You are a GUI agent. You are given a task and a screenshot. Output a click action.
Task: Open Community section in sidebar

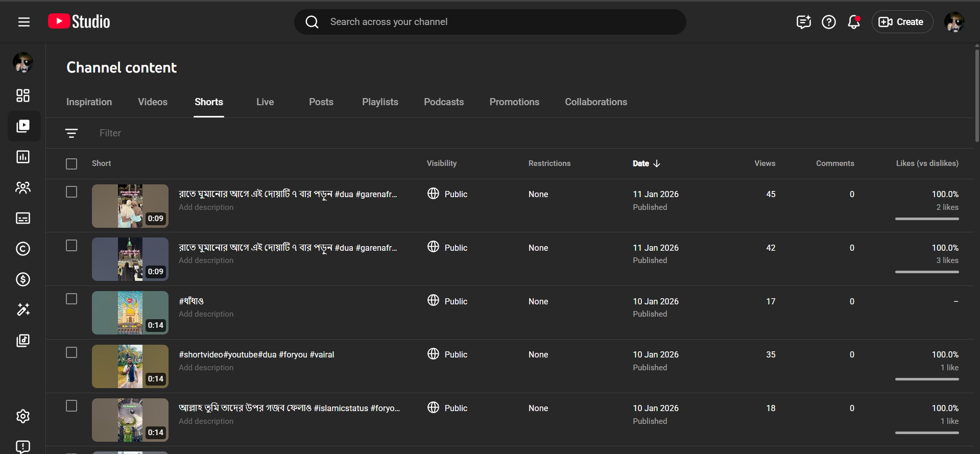(23, 187)
